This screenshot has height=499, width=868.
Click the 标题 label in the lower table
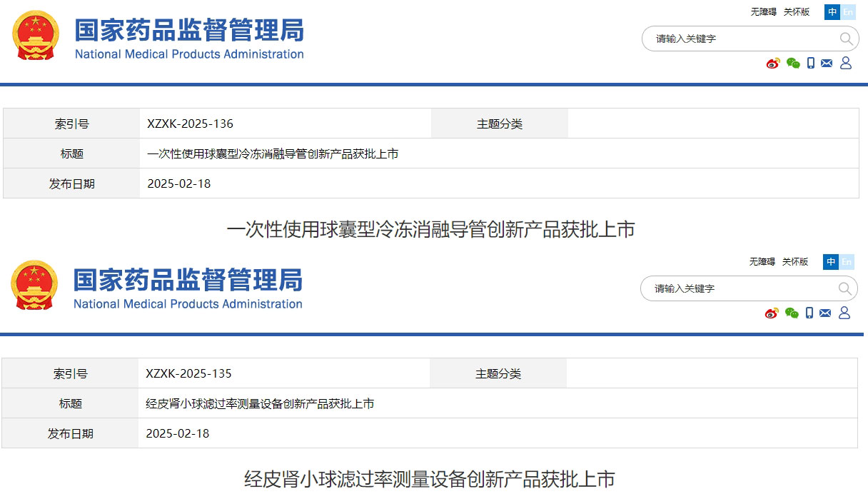70,403
